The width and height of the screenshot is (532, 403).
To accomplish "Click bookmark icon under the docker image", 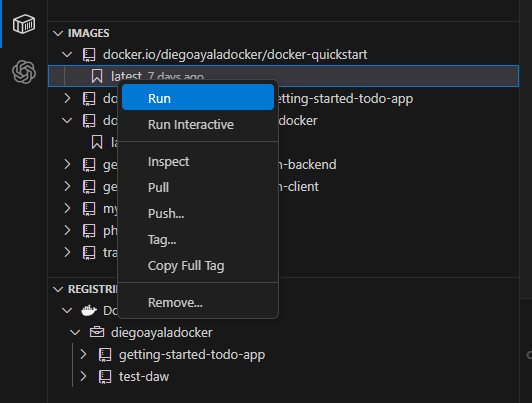I will click(97, 142).
